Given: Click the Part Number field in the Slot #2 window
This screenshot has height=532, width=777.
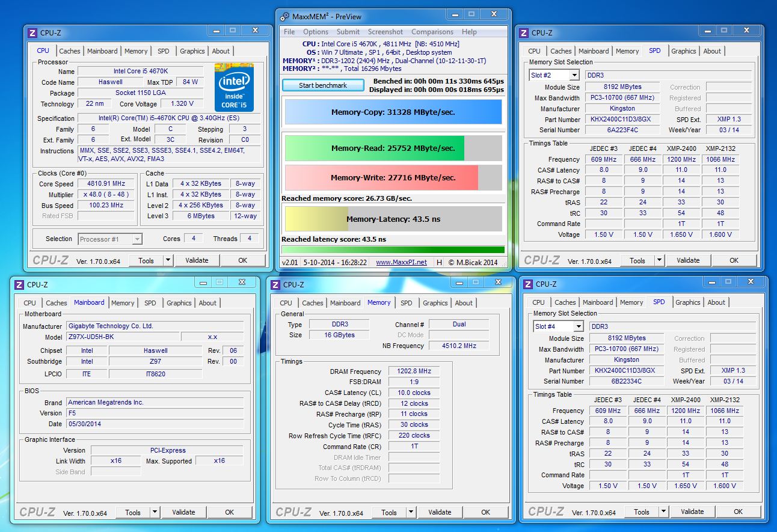Looking at the screenshot, I should [x=622, y=119].
